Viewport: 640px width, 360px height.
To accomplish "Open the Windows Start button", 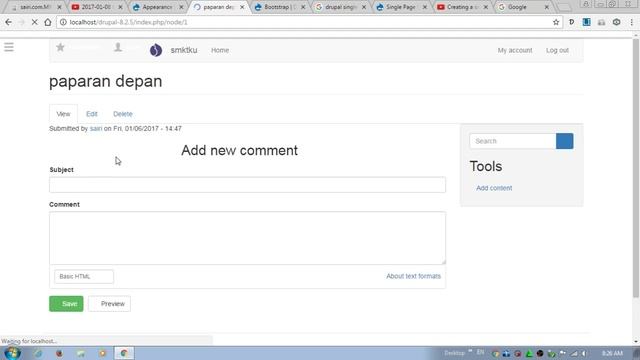I will (12, 353).
